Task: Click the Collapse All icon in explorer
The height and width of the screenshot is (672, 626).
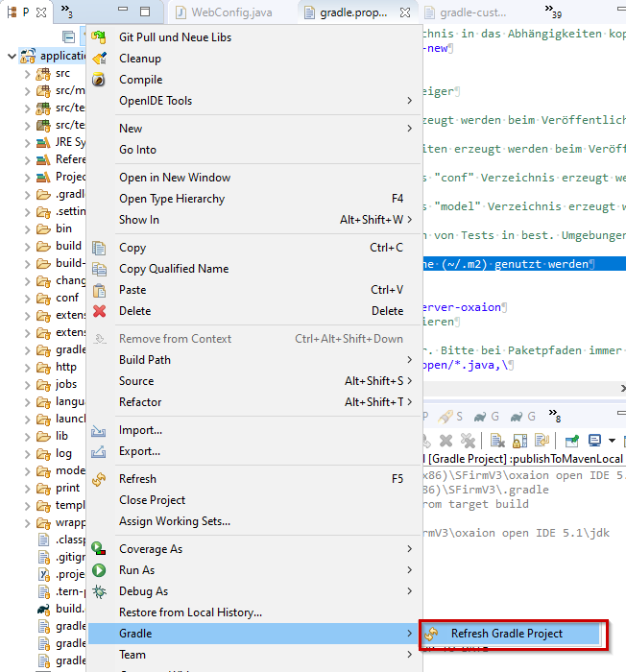Action: (x=68, y=36)
